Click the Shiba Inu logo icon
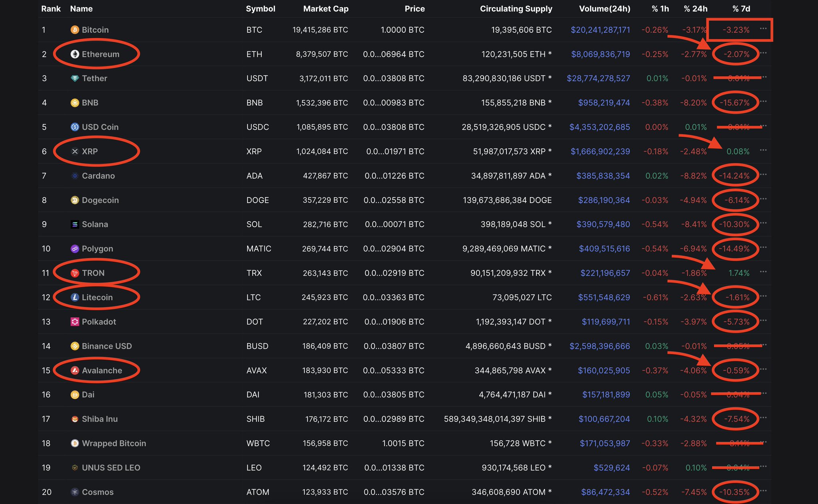The width and height of the screenshot is (818, 504). click(x=75, y=419)
